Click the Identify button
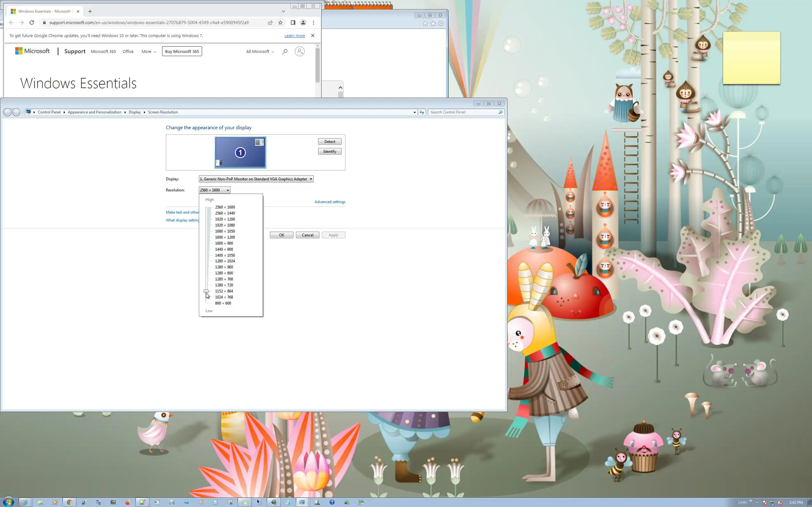 pyautogui.click(x=330, y=151)
